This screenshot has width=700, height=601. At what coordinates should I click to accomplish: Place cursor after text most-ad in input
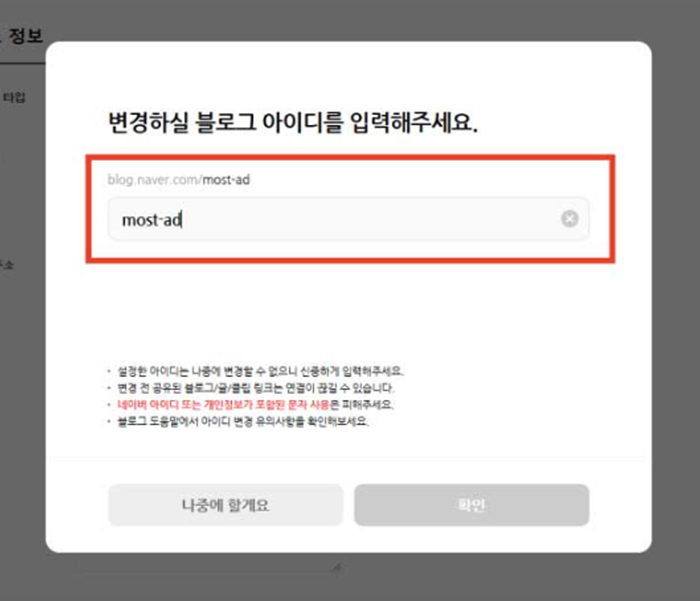tap(182, 220)
